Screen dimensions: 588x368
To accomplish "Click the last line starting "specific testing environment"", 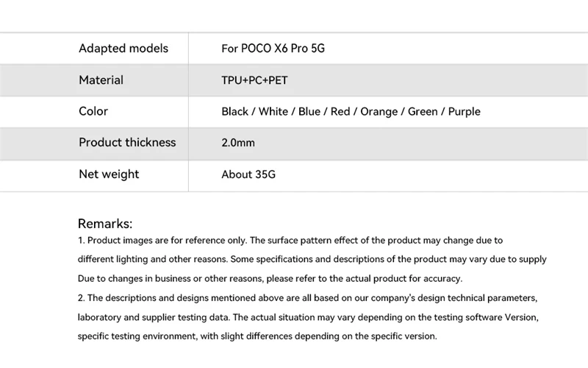I will (x=257, y=336).
